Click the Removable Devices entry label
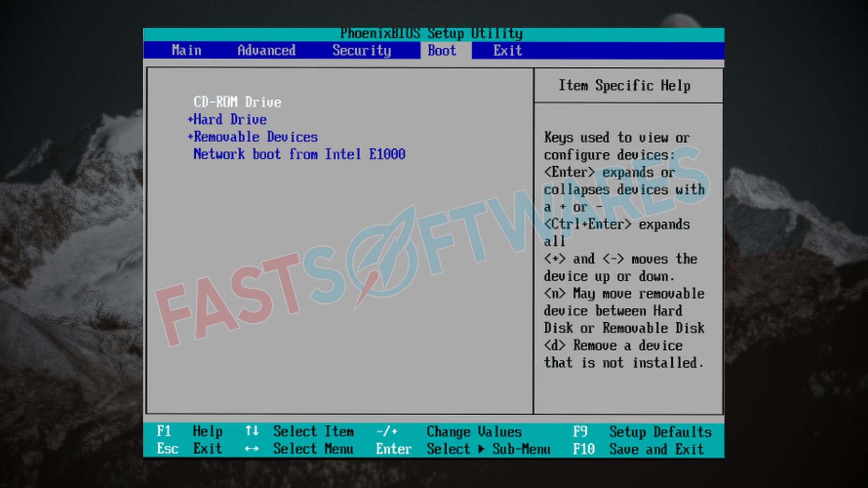This screenshot has width=868, height=488. [x=256, y=137]
